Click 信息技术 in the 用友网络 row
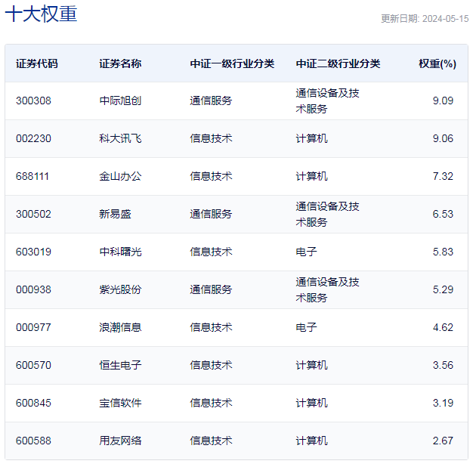Viewport: 476px width, 467px height. click(211, 441)
